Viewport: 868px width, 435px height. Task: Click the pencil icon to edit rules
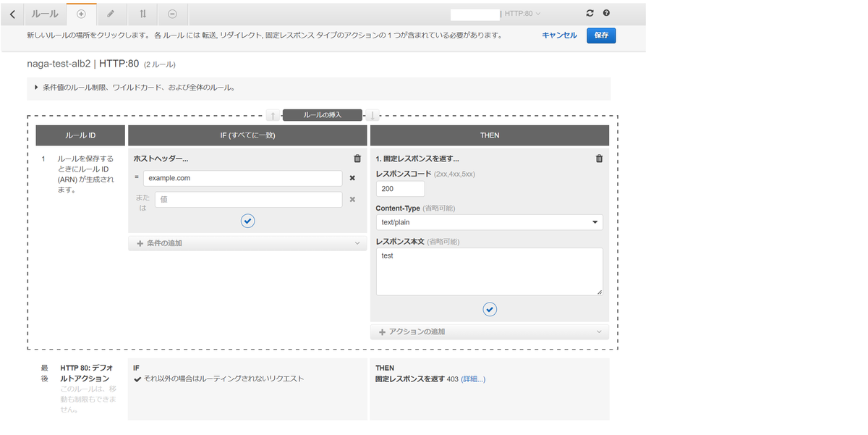point(111,14)
